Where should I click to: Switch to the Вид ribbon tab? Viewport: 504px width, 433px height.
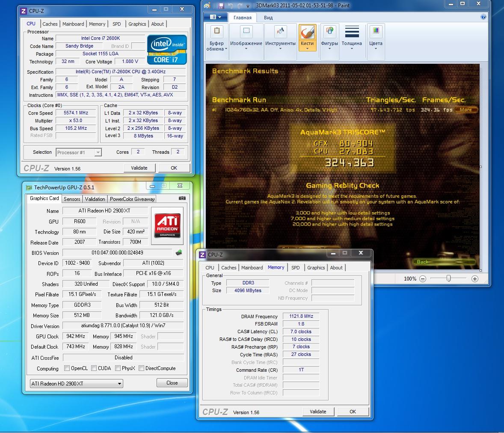(x=268, y=18)
